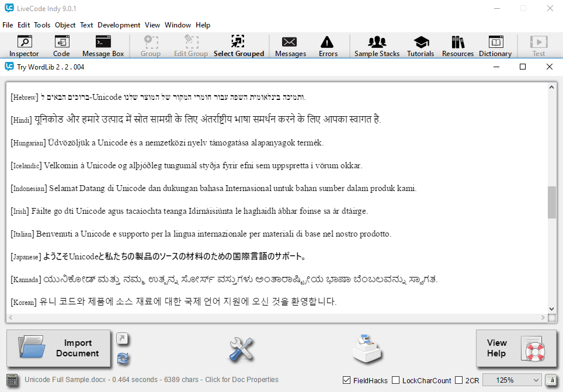Viewport: 563px width, 392px height.
Task: Open the Development menu
Action: pyautogui.click(x=119, y=25)
